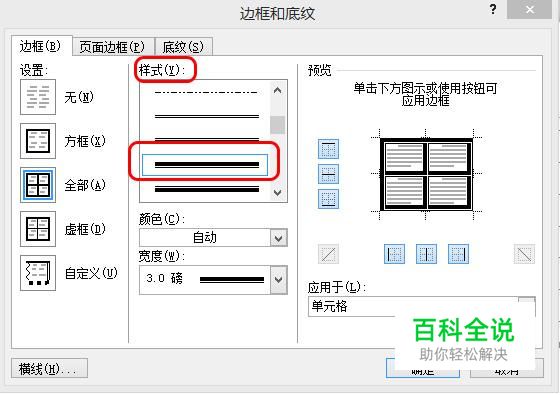Click the 方框(X) setting label
The width and height of the screenshot is (560, 395).
click(85, 141)
